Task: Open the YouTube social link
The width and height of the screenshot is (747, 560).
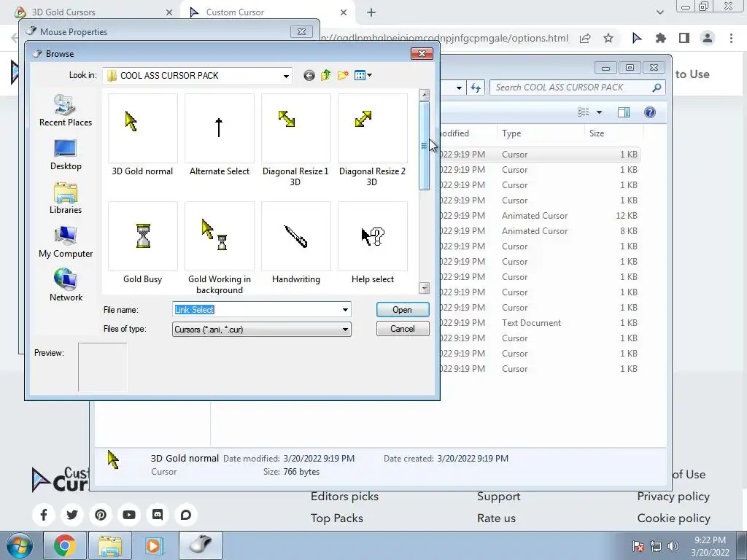Action: pos(129,515)
